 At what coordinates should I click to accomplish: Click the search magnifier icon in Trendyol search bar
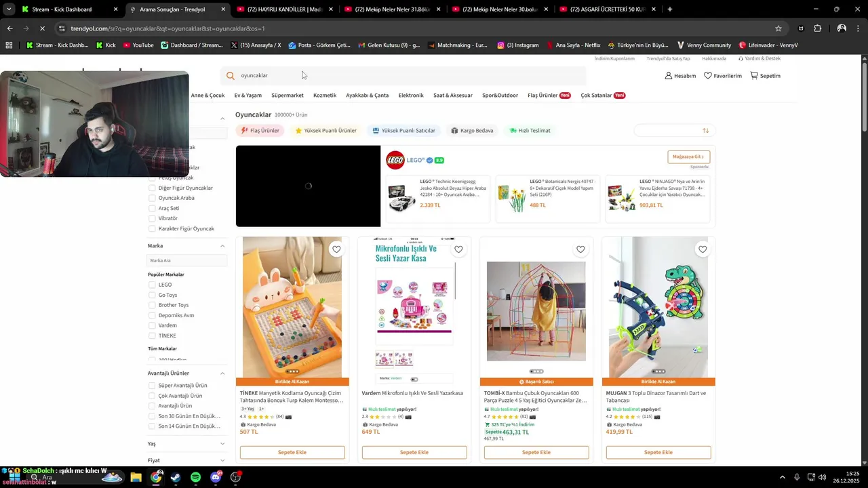tap(231, 76)
